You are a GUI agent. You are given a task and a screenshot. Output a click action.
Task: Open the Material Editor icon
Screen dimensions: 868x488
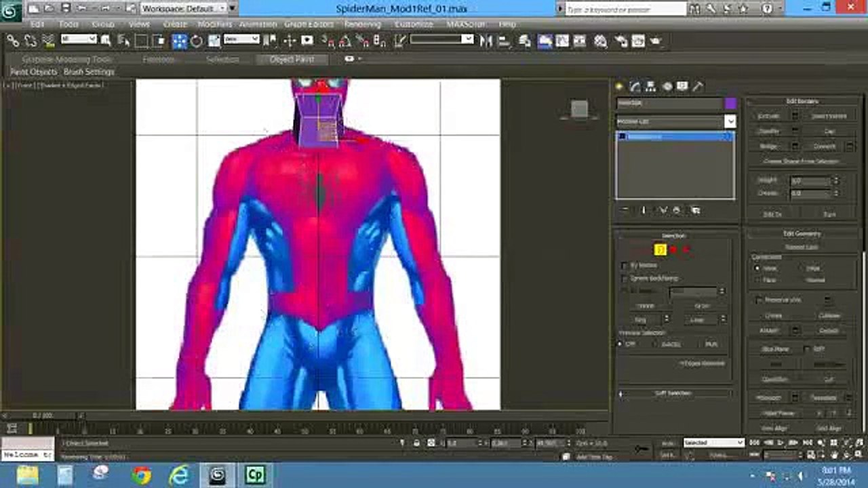coord(601,41)
